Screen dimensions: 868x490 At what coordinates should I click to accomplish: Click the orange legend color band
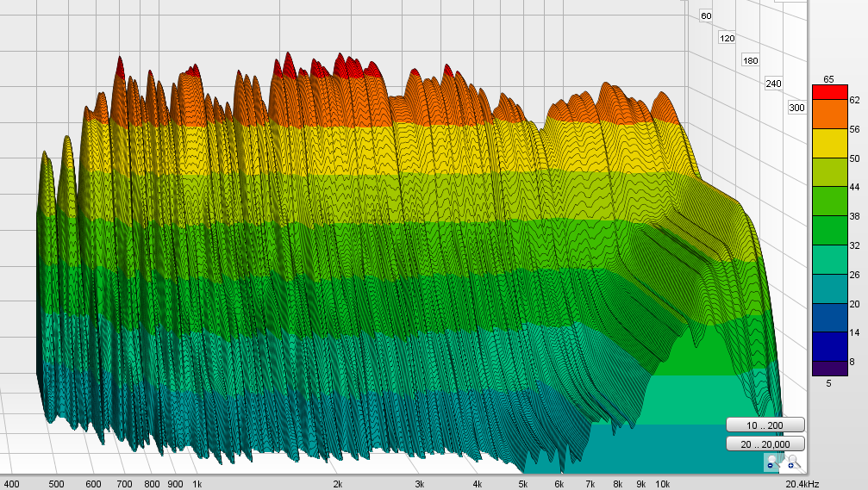(x=830, y=115)
